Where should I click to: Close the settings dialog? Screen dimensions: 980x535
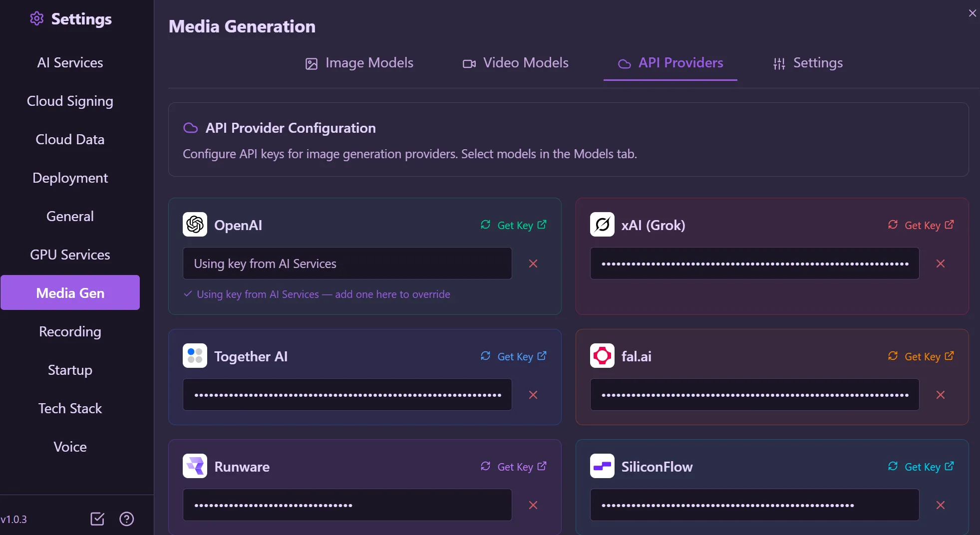(x=972, y=13)
